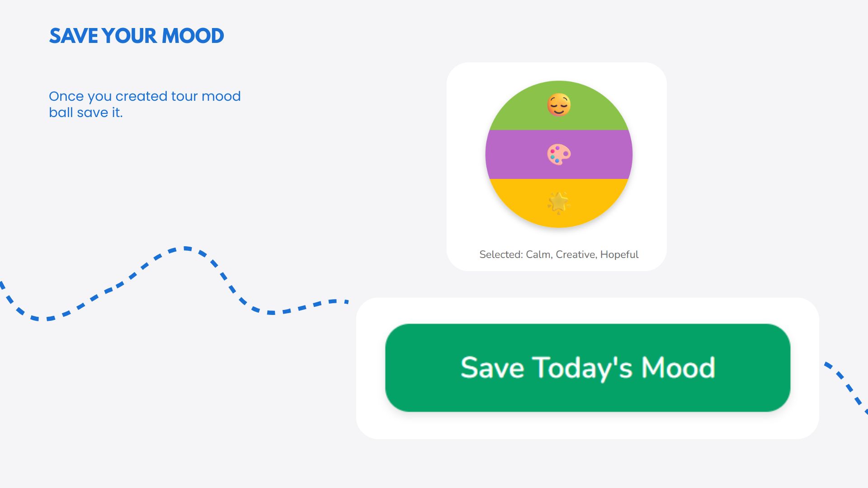Click the word 'Mood' on the green button
This screenshot has height=488, width=868.
[678, 367]
